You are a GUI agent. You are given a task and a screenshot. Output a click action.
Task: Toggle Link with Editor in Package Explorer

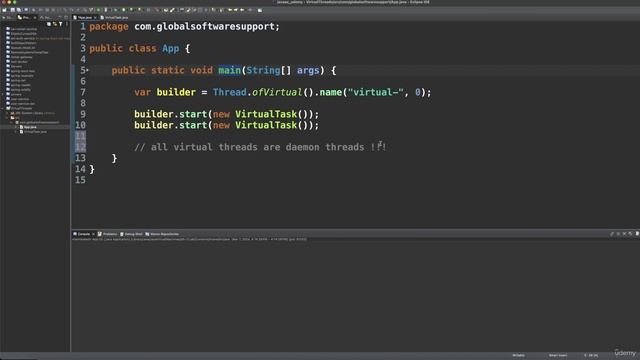point(55,24)
